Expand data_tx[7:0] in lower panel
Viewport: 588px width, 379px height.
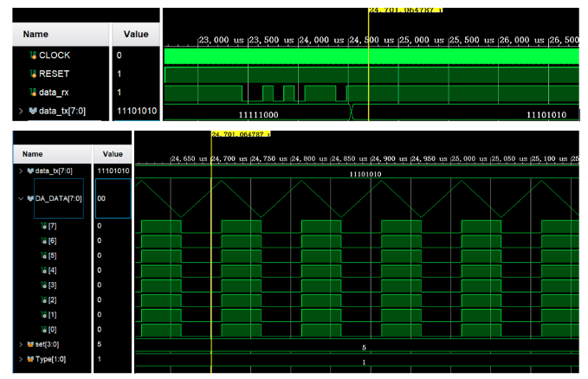(21, 171)
